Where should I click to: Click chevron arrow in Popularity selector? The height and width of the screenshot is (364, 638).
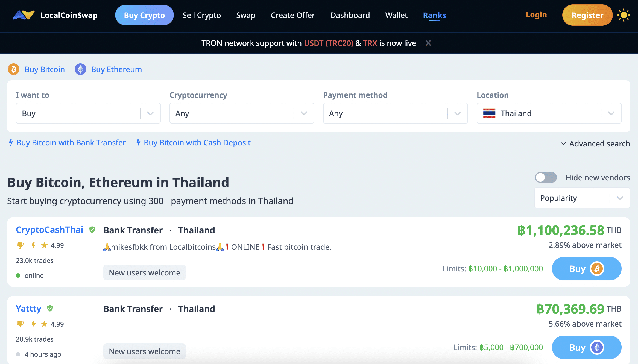coord(620,198)
